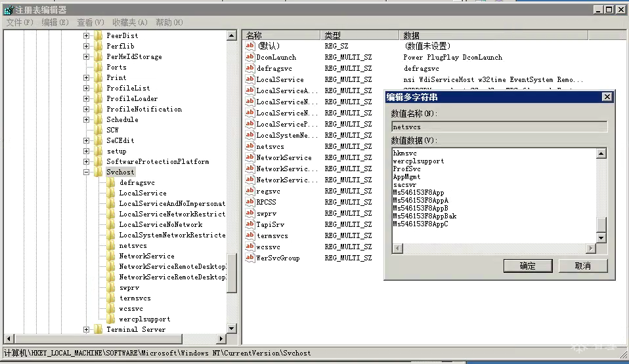This screenshot has height=364, width=629.
Task: Click the WerSvcGroup value string icon
Action: [250, 258]
